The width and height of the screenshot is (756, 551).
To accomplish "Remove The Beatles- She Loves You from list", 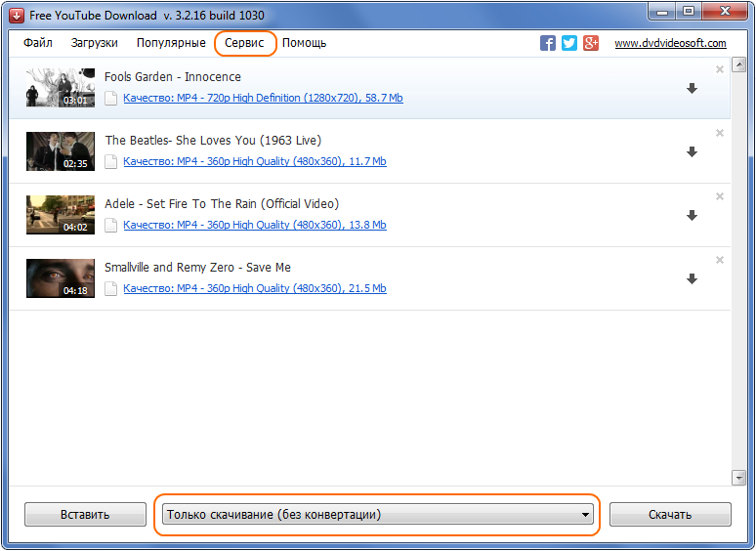I will coord(720,133).
